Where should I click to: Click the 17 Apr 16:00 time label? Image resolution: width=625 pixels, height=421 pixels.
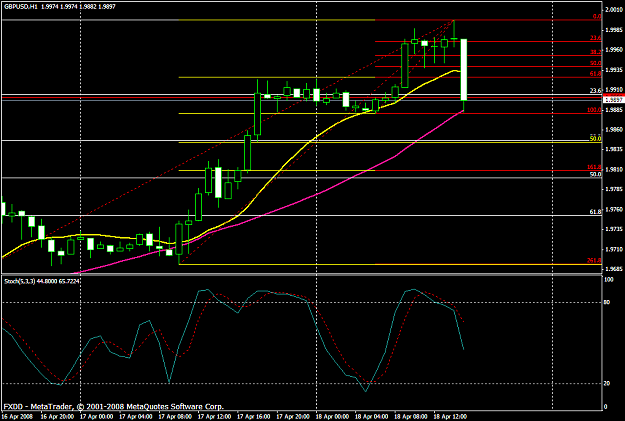(254, 417)
